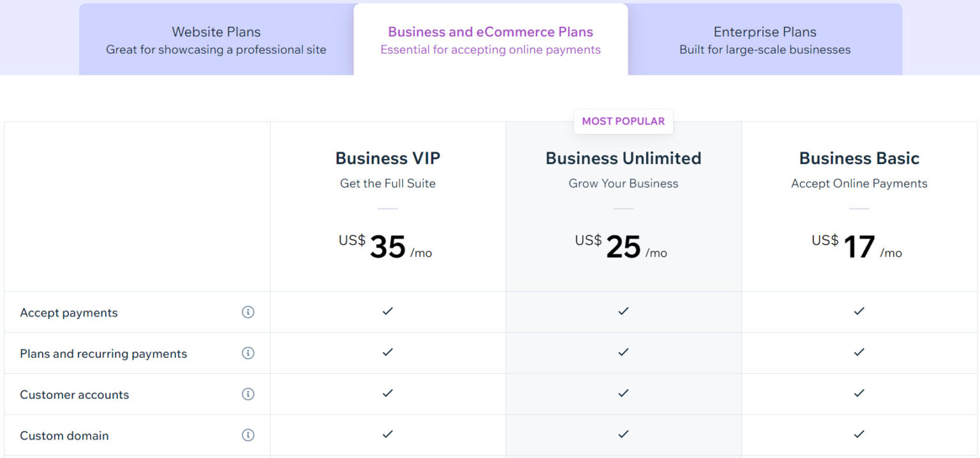Click the Business VIP checkmark for Accept payments
Viewport: 980px width, 458px height.
pos(387,311)
